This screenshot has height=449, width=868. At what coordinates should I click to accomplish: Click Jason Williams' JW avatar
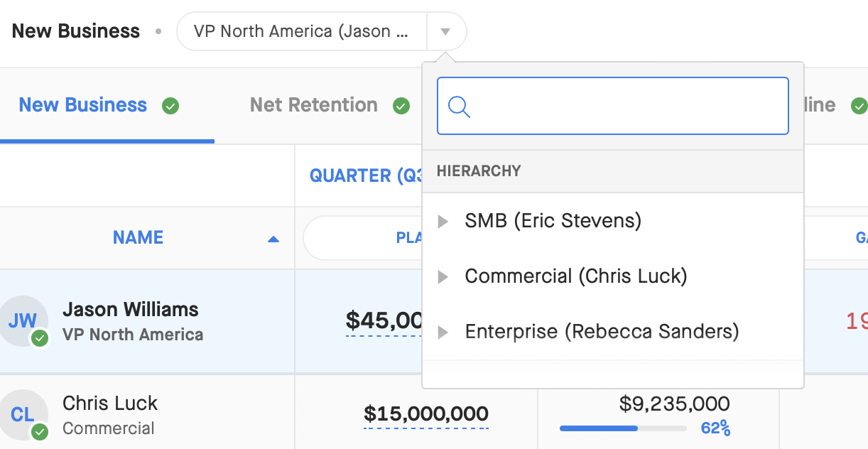[23, 320]
